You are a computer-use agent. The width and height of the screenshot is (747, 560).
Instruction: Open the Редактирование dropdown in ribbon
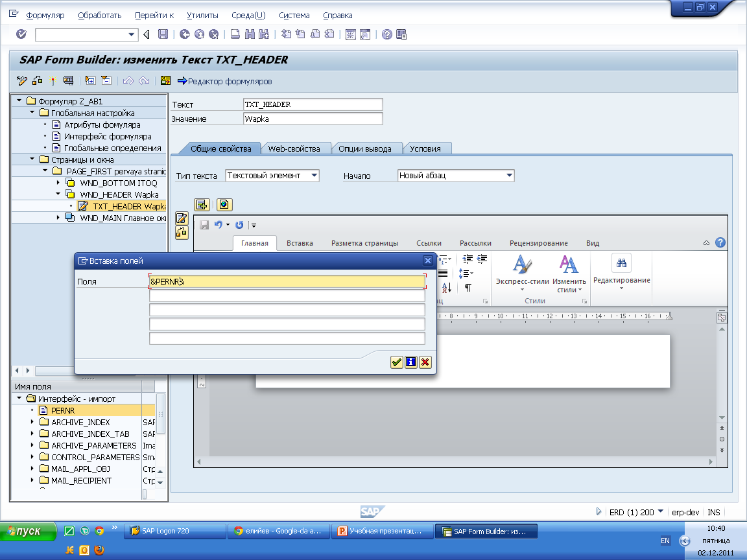point(621,272)
